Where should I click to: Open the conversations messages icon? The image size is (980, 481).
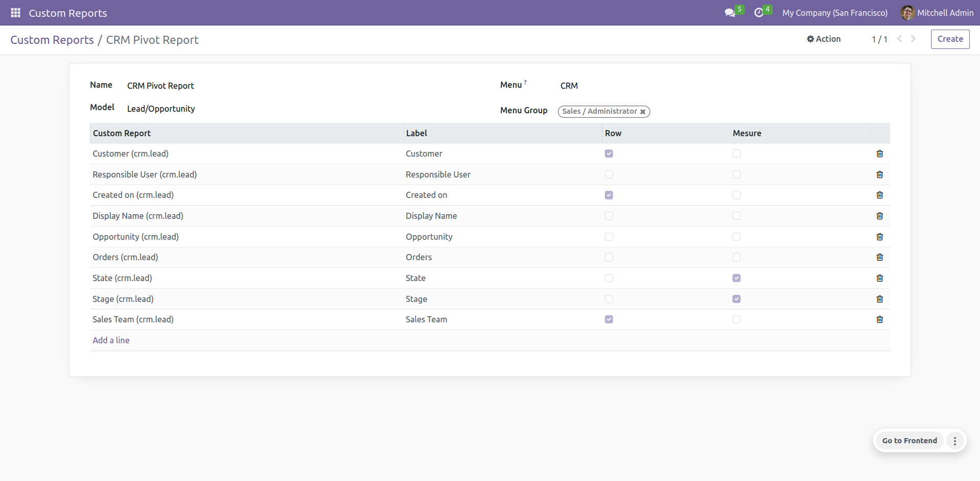click(730, 13)
